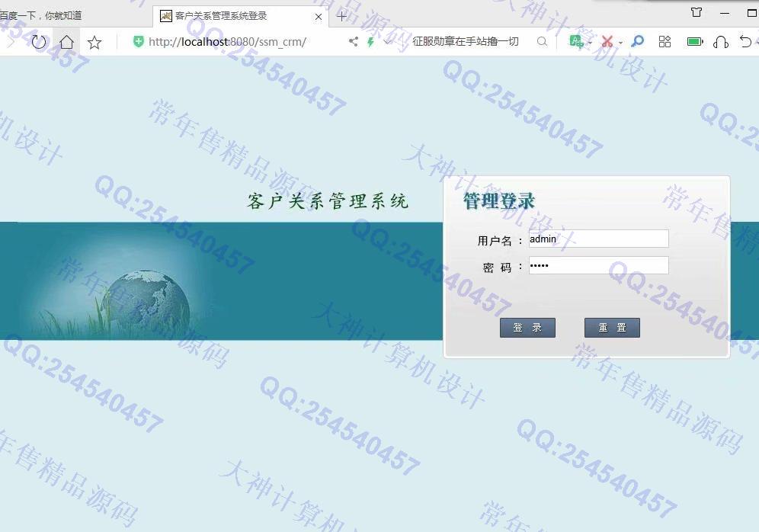Click the share icon in address bar
The height and width of the screenshot is (532, 759).
click(354, 42)
